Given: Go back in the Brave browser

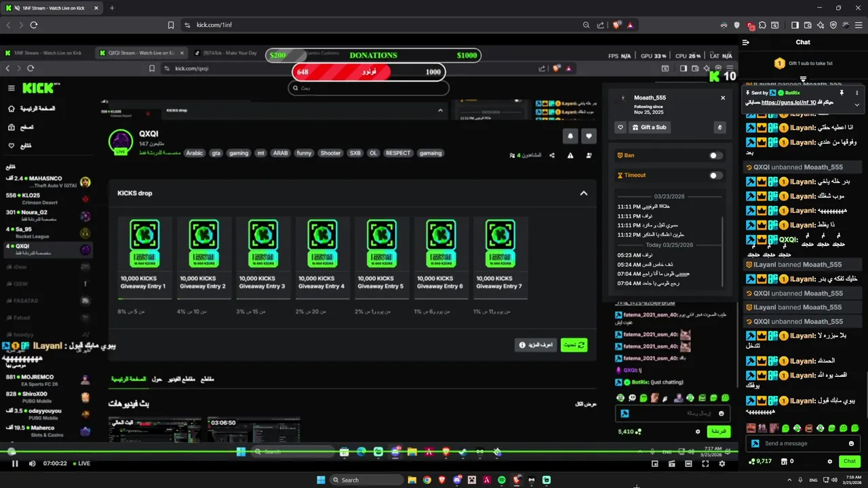Looking at the screenshot, I should [7, 24].
